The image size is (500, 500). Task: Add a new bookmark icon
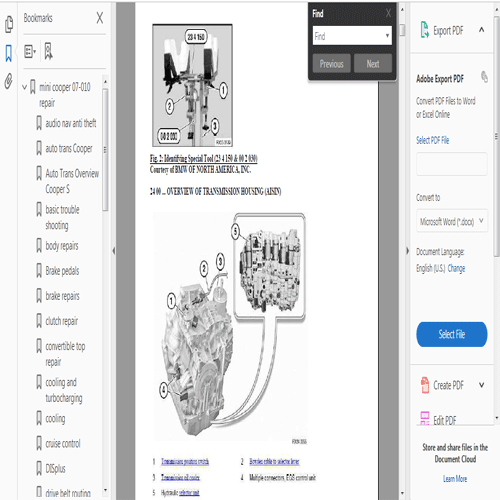pos(48,51)
